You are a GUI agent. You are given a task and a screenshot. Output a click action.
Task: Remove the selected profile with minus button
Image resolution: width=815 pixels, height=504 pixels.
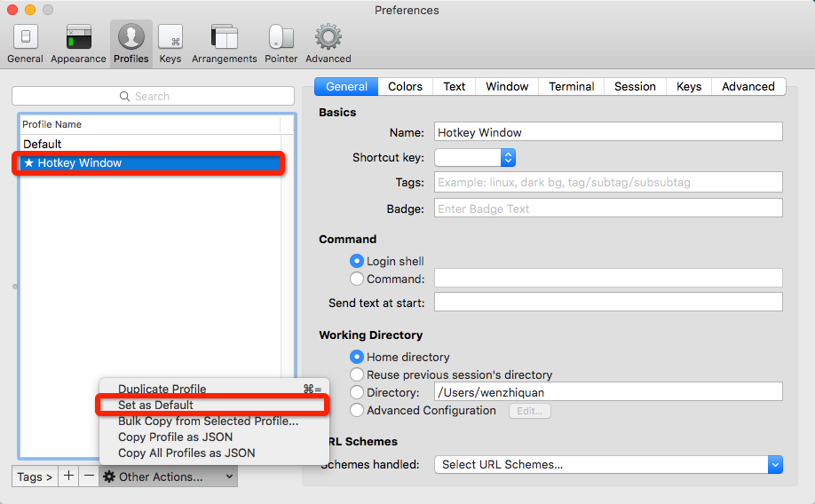click(90, 476)
